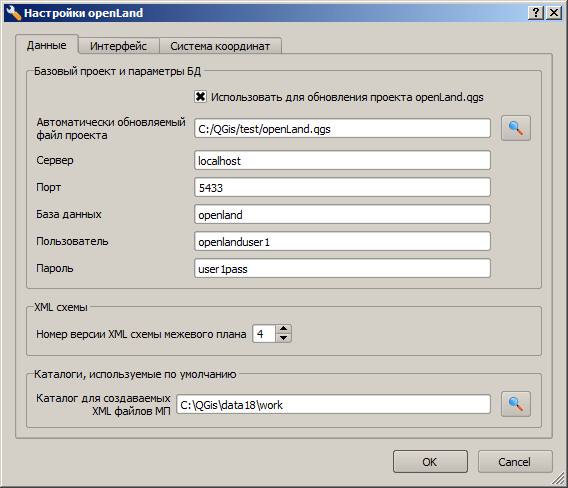Image resolution: width=568 pixels, height=488 pixels.
Task: Click the catalog path field C:\QGis\data18\work
Action: (333, 404)
